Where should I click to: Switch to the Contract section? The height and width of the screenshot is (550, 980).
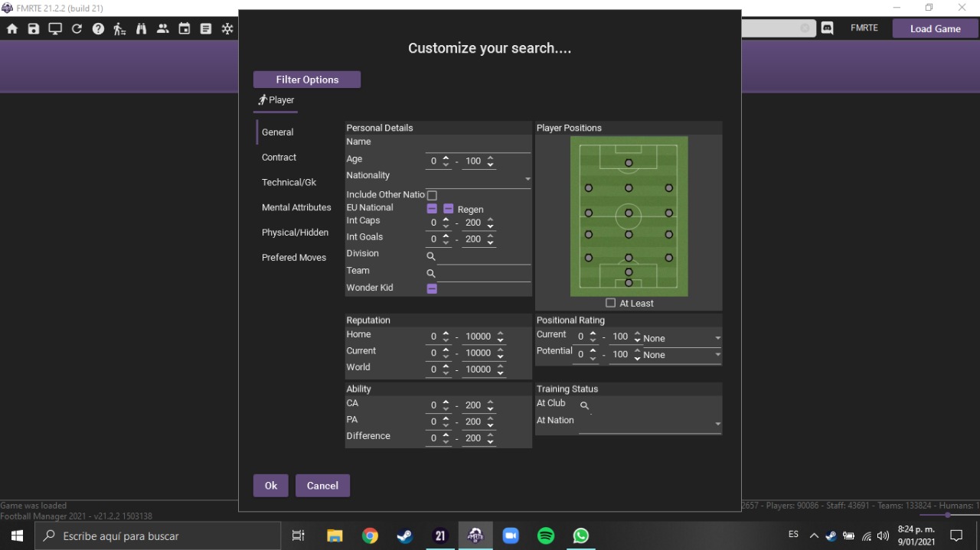pyautogui.click(x=279, y=158)
